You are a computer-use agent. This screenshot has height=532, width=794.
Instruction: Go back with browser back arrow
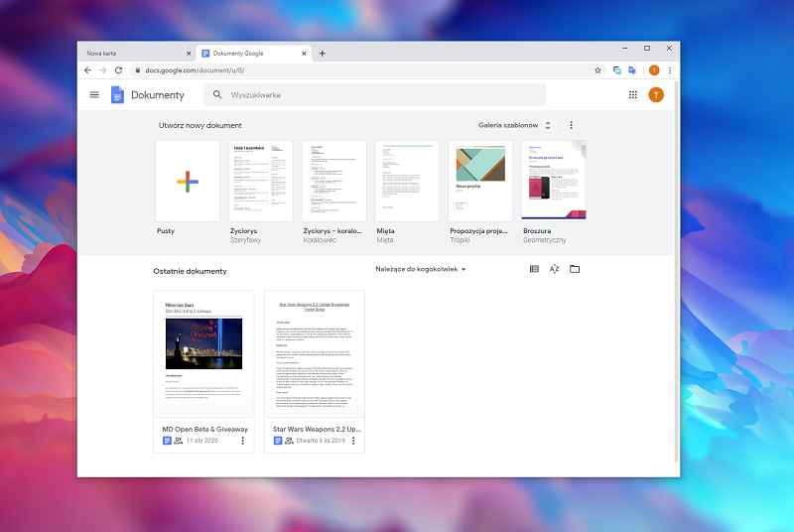[87, 70]
